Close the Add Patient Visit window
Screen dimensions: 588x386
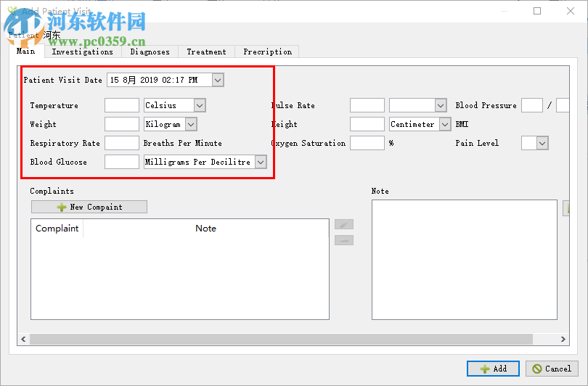tap(571, 11)
